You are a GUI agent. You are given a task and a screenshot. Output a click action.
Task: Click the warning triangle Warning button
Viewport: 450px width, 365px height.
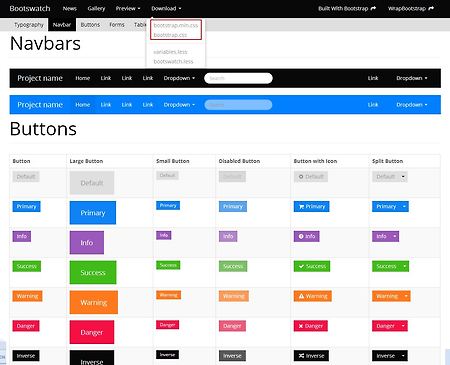point(313,296)
